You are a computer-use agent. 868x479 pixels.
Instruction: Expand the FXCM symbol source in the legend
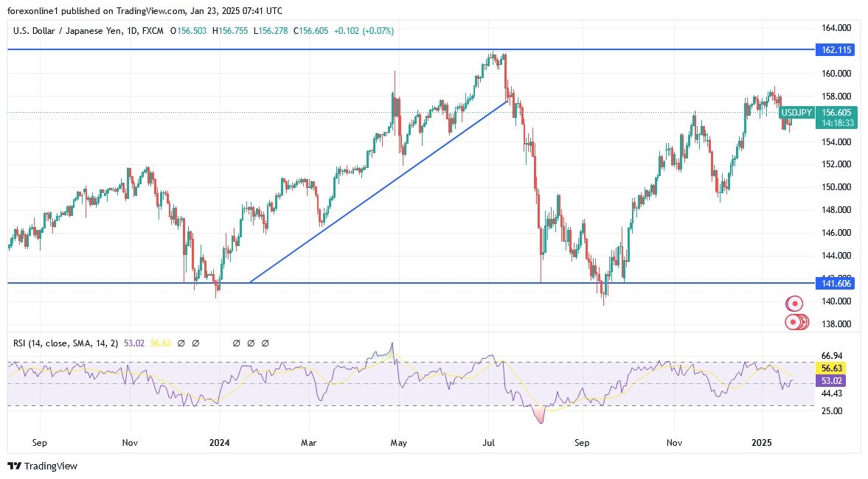(153, 31)
